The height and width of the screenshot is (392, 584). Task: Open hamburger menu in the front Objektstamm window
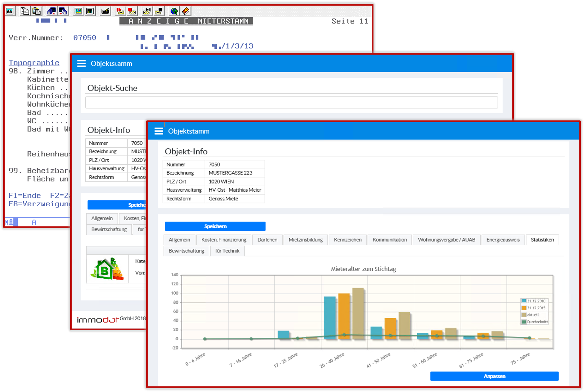[159, 131]
